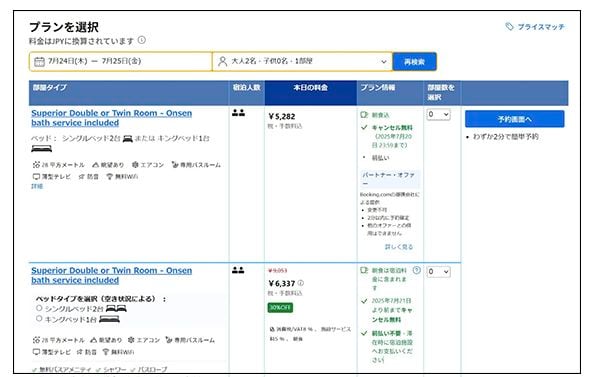Open the price match tag link
This screenshot has width=600, height=377.
point(535,27)
